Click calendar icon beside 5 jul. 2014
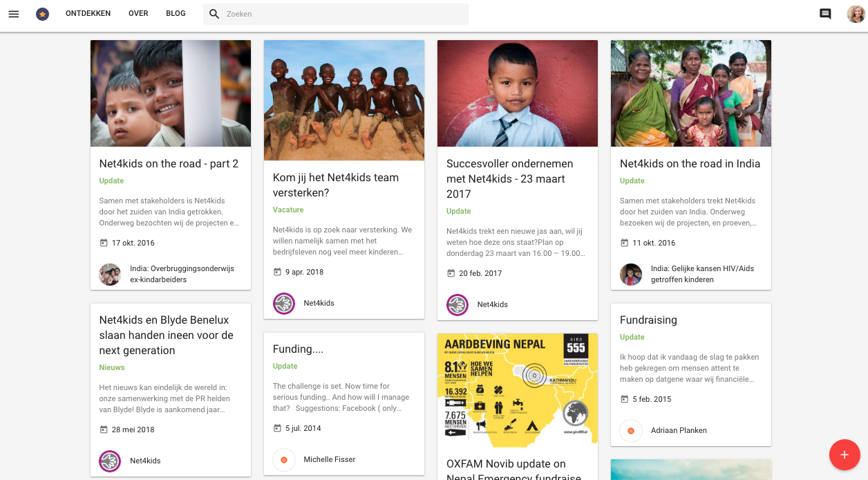868x480 pixels. click(x=277, y=428)
